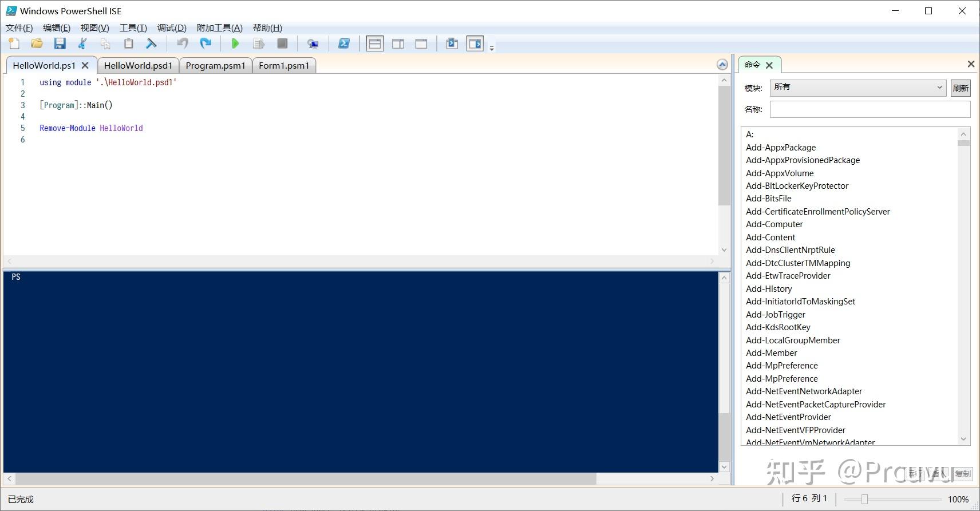
Task: Select Add-Content in the command list
Action: tap(770, 237)
